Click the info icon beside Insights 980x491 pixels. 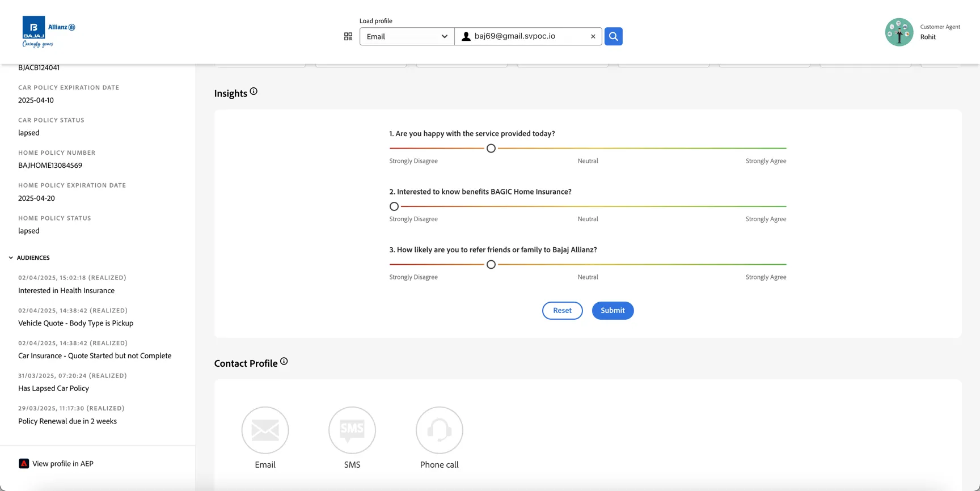click(x=254, y=91)
